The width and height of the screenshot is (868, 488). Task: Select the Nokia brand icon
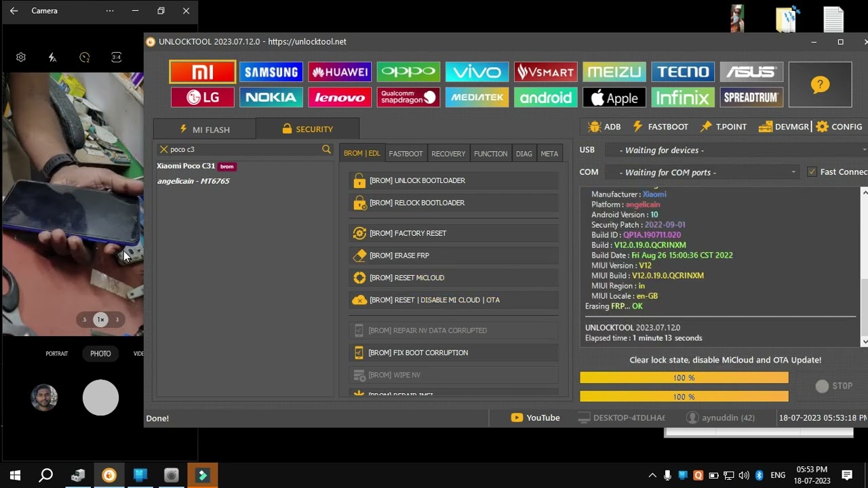pos(271,97)
